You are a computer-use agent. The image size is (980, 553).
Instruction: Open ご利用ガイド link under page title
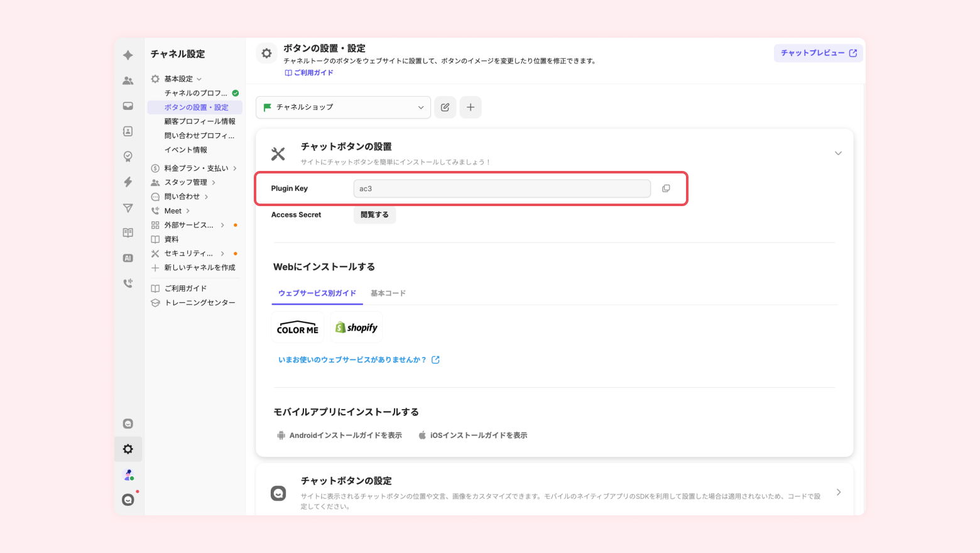click(x=309, y=73)
